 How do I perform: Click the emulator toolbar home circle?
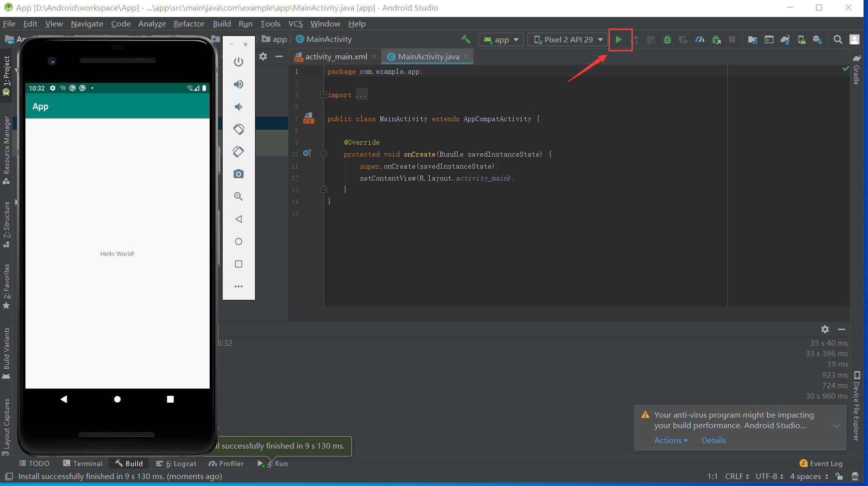coord(239,242)
